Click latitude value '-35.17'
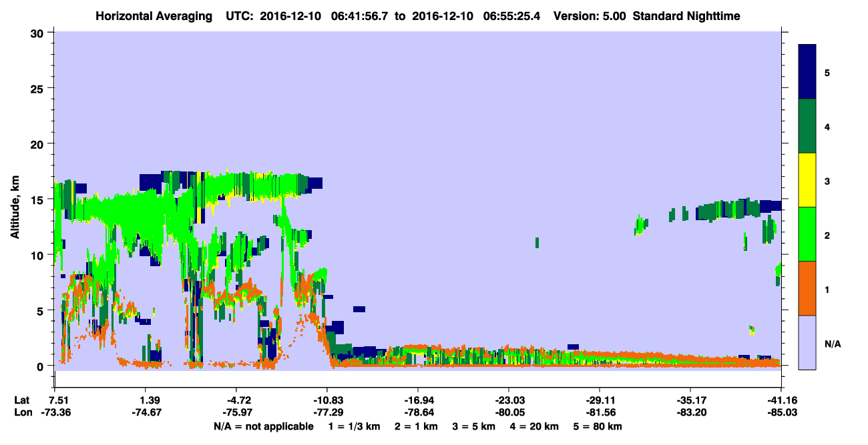Image resolution: width=868 pixels, height=445 pixels. click(x=690, y=400)
